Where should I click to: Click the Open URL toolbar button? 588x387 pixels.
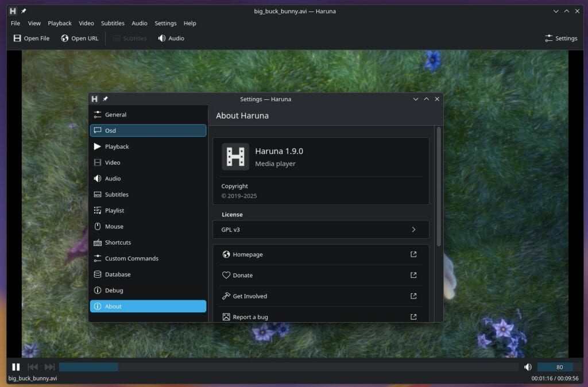pos(80,38)
